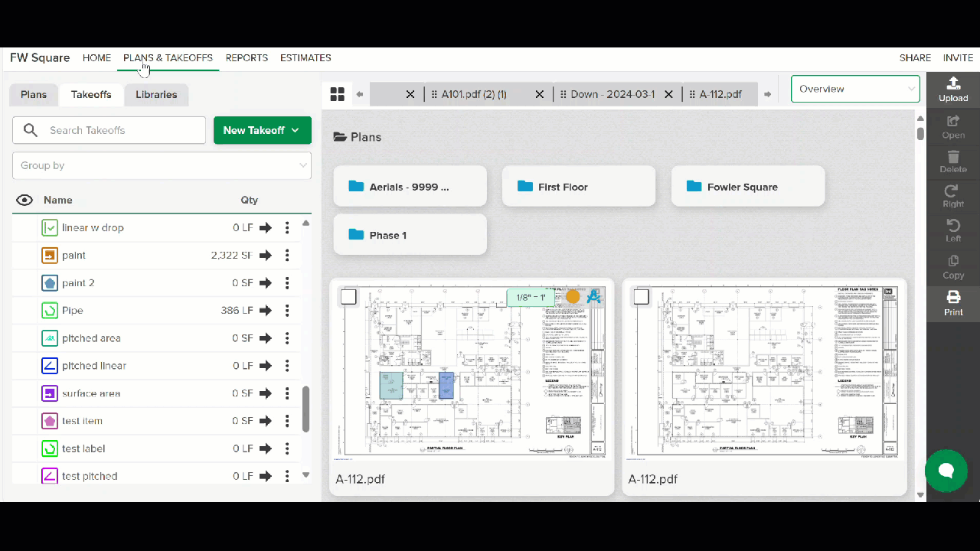Click the plans panel scrollbar thumb
Screen dimensions: 980x551
[x=920, y=132]
